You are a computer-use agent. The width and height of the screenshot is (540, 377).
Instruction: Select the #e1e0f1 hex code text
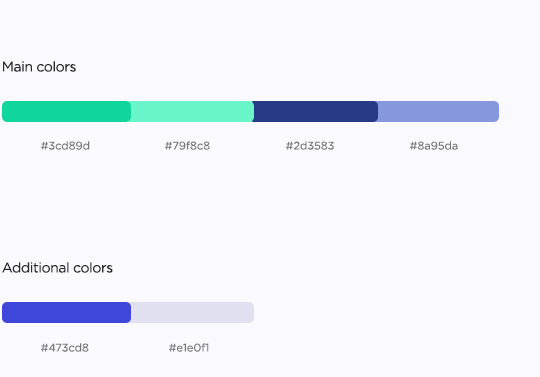click(189, 348)
